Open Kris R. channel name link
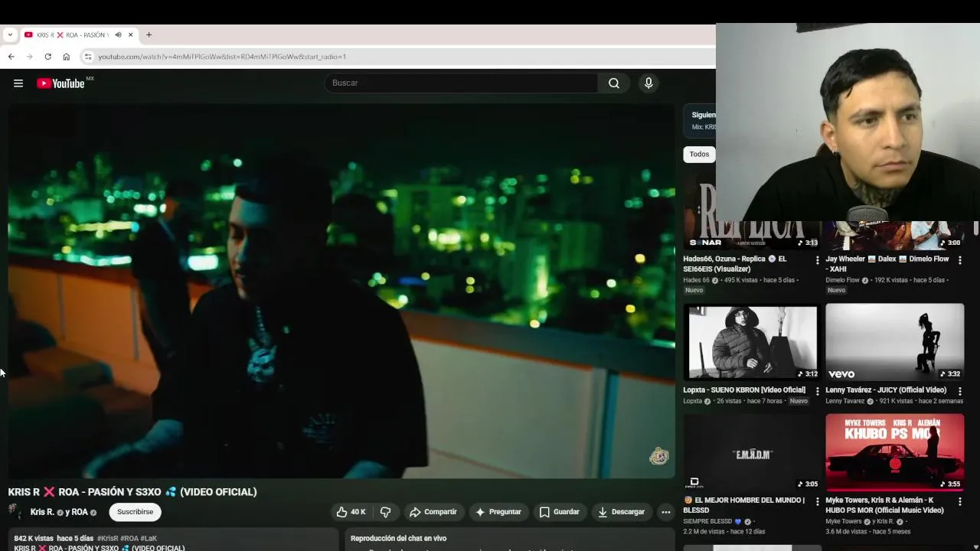This screenshot has height=551, width=980. point(42,512)
